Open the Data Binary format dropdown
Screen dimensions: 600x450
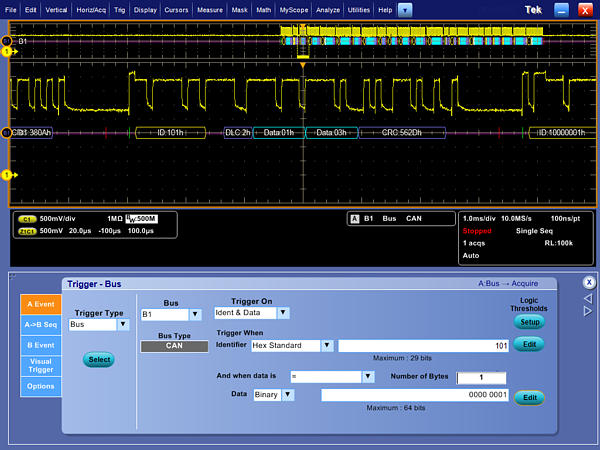[x=288, y=395]
